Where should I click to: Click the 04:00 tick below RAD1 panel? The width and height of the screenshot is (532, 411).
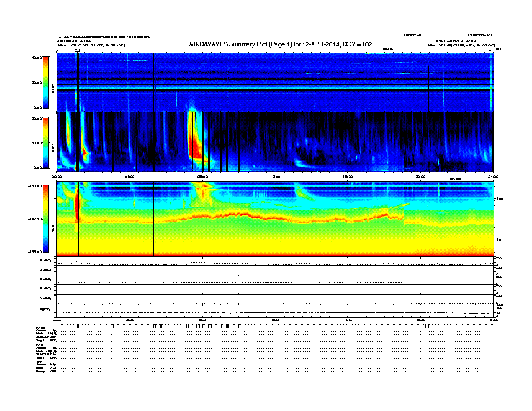pos(130,177)
